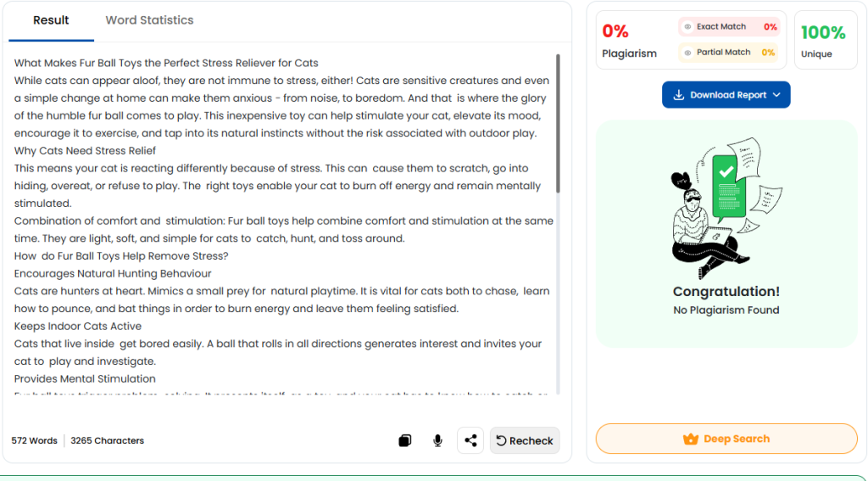Toggle the Exact Match eye icon
The height and width of the screenshot is (481, 868).
(687, 27)
